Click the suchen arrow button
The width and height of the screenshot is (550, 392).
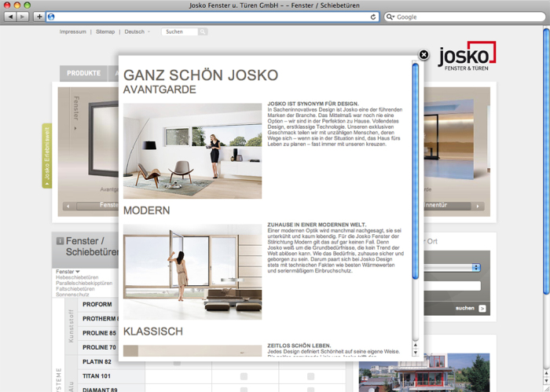tap(482, 309)
